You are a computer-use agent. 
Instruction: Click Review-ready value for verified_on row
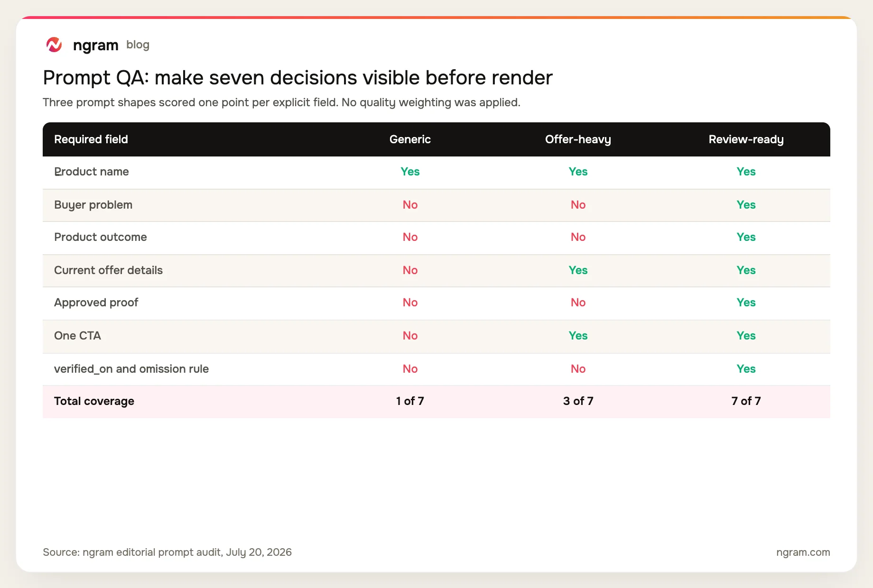746,369
